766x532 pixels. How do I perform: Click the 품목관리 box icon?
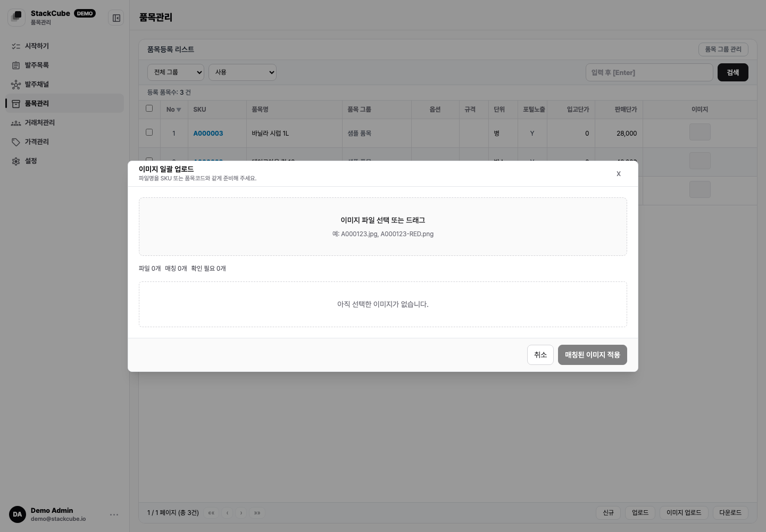[16, 104]
